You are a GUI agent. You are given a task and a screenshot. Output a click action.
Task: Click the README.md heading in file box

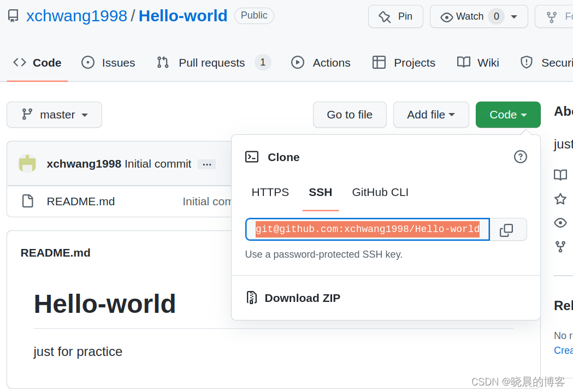pyautogui.click(x=56, y=253)
